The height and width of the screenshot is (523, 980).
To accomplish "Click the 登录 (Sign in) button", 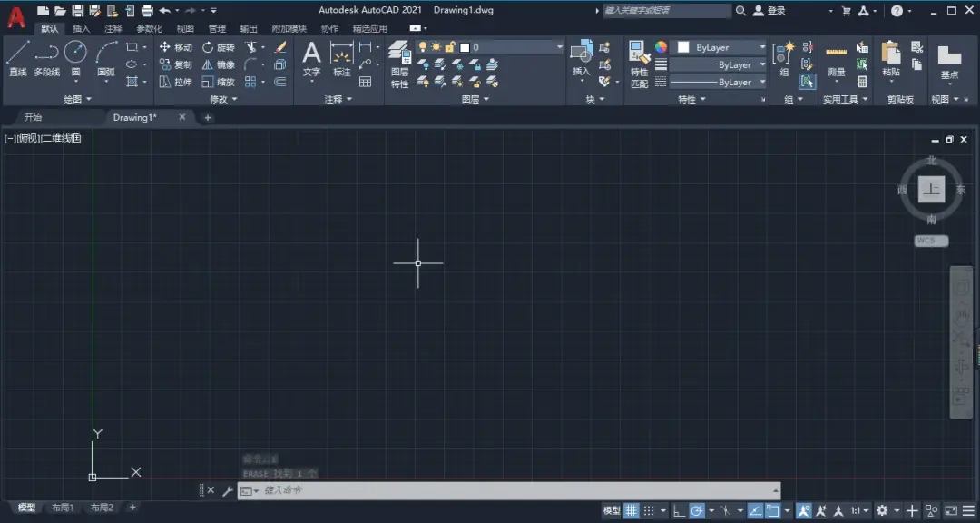I will click(x=769, y=11).
